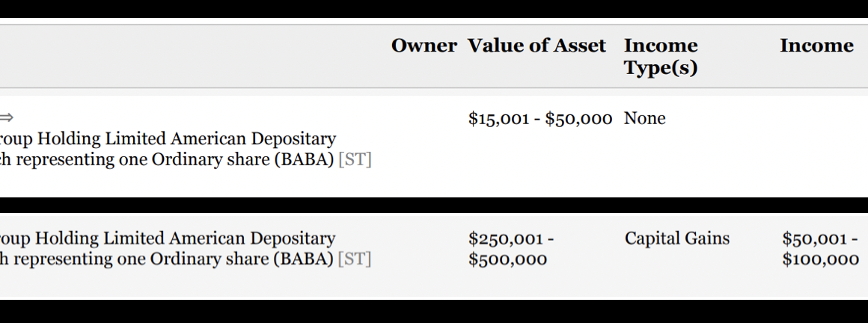
Task: Click the empty Owner cell in the first row
Action: point(424,142)
